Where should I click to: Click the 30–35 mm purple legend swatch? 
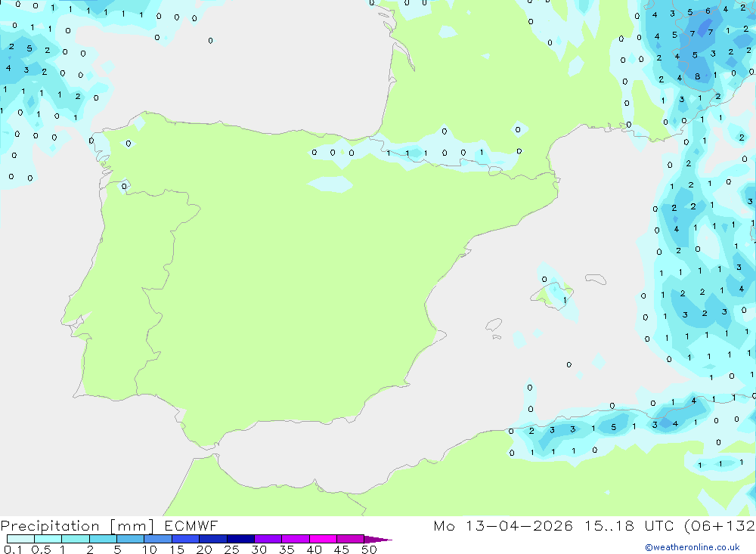(268, 539)
